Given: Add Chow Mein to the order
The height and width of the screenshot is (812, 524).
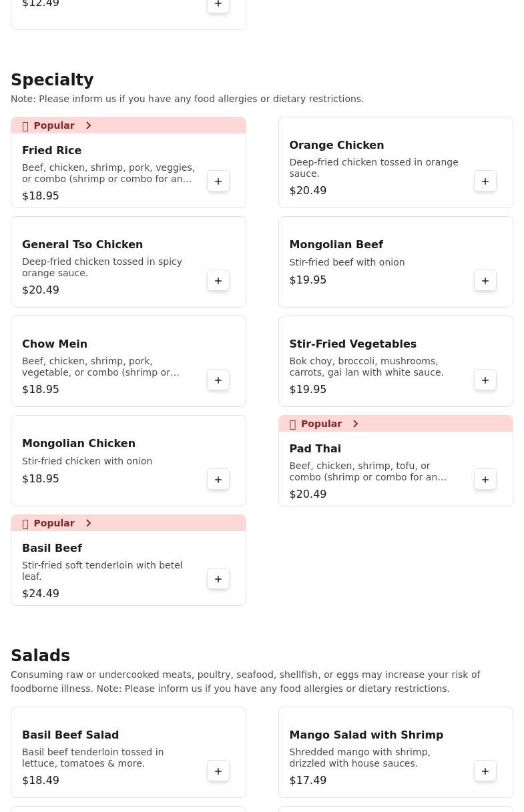Looking at the screenshot, I should pyautogui.click(x=218, y=380).
